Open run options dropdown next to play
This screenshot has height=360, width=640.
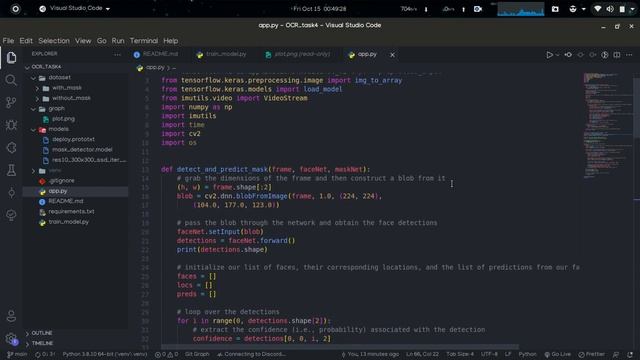click(557, 55)
